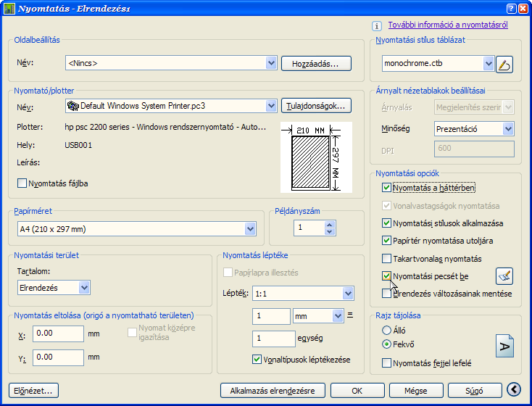Click the paper size preview thumbnail
Screen dimensions: 532x406
(316, 157)
